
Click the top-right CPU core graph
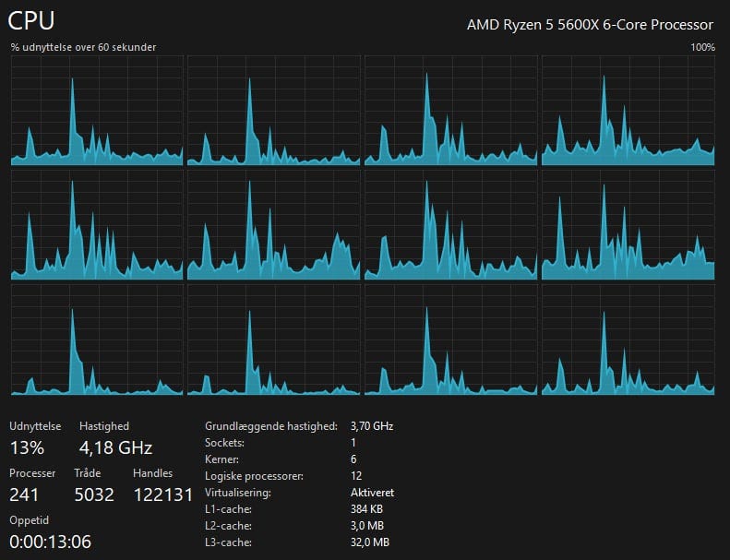coord(628,111)
